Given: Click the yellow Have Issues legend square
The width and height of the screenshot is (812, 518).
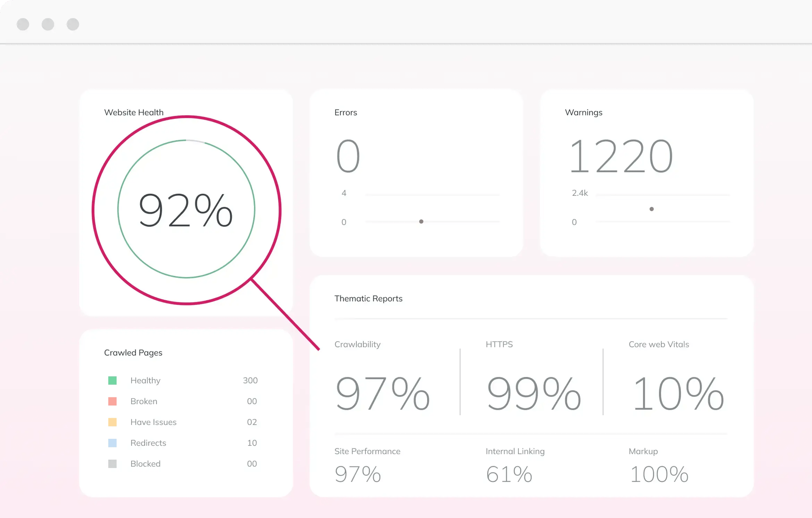Looking at the screenshot, I should pyautogui.click(x=112, y=422).
